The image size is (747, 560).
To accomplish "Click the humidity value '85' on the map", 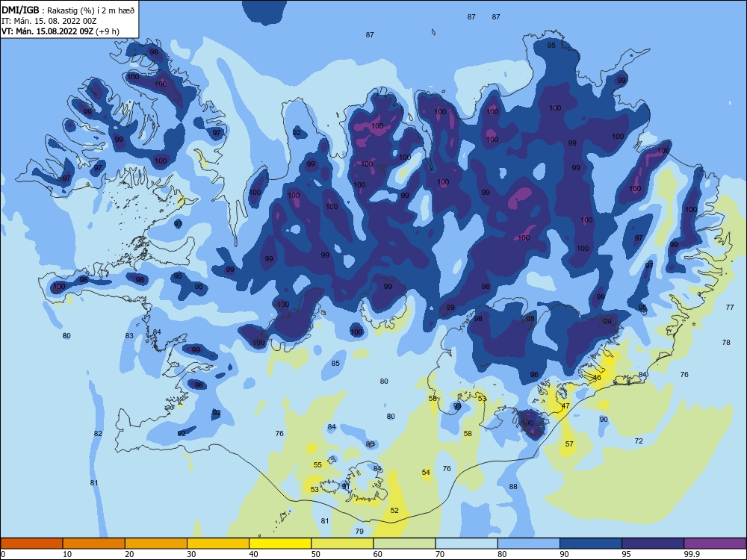I will click(x=335, y=364).
